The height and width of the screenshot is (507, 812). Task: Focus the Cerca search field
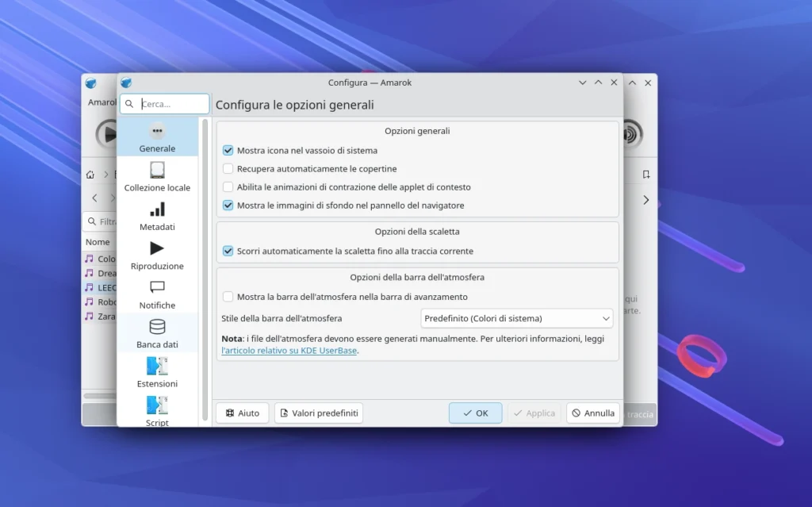point(172,104)
